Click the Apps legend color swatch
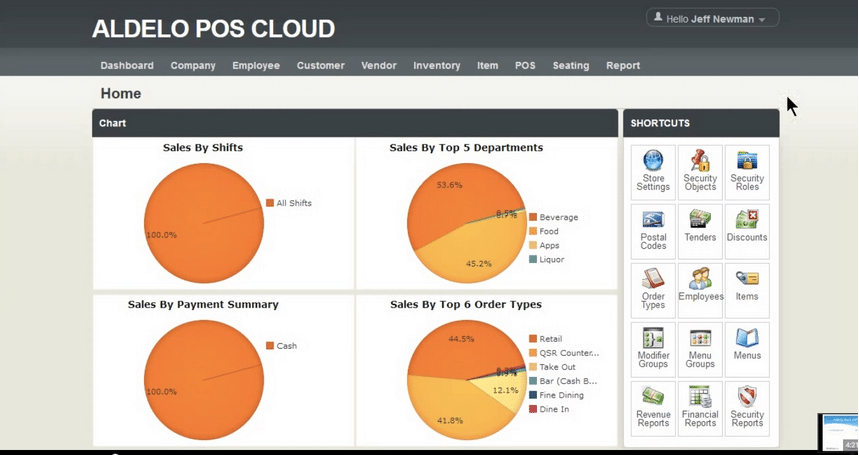 (533, 245)
